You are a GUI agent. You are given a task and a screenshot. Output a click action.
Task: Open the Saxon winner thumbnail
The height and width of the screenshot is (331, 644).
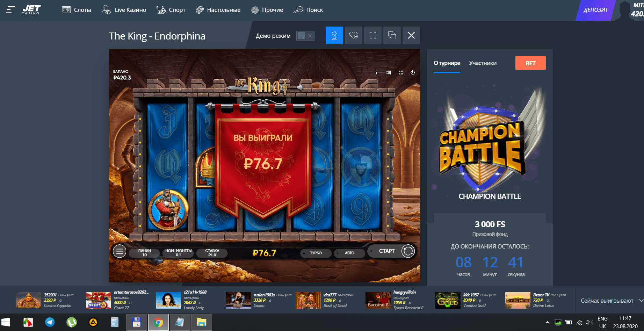[238, 300]
